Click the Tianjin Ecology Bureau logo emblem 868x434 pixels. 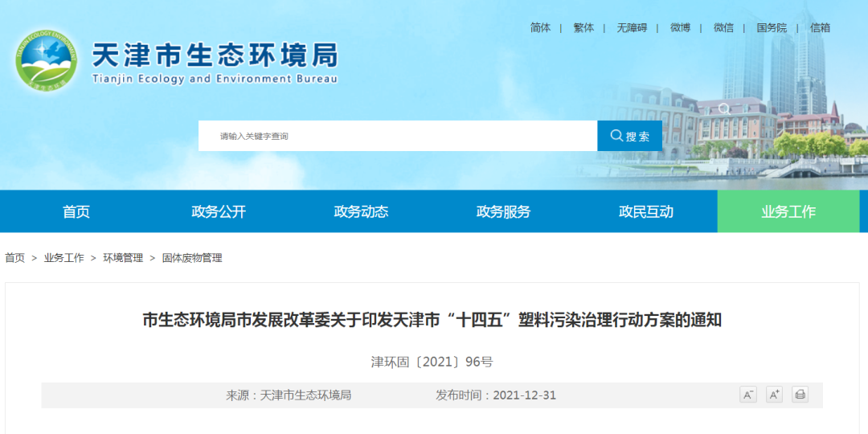coord(46,60)
